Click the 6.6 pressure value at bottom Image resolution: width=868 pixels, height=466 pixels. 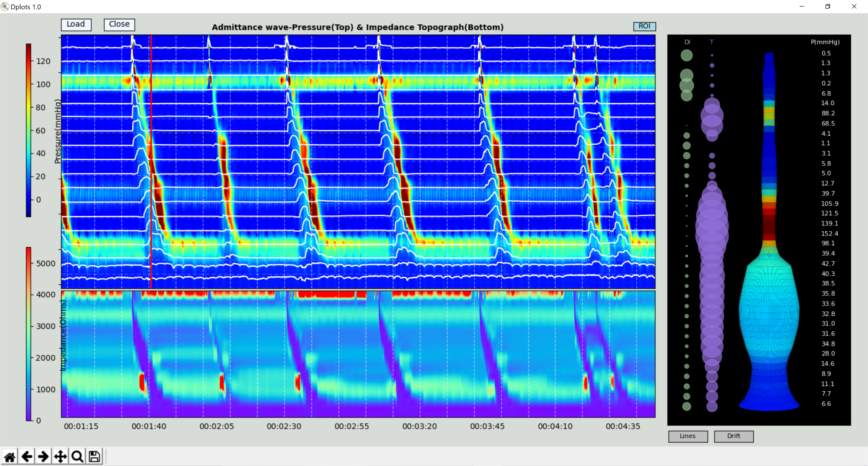[x=826, y=404]
